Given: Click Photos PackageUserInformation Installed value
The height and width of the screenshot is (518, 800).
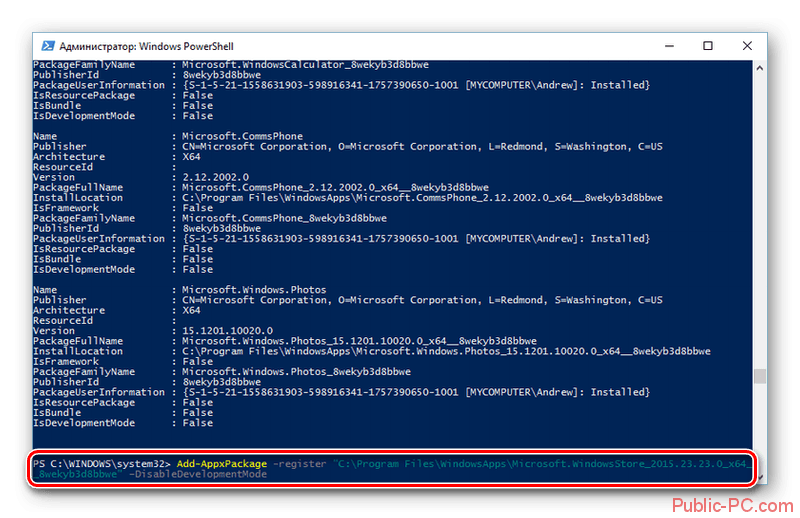Looking at the screenshot, I should [416, 392].
